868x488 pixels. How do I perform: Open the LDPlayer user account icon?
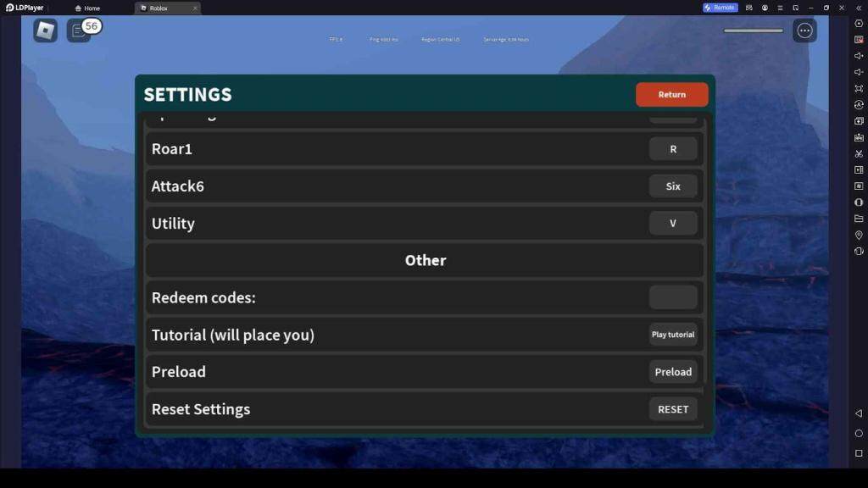(x=765, y=8)
